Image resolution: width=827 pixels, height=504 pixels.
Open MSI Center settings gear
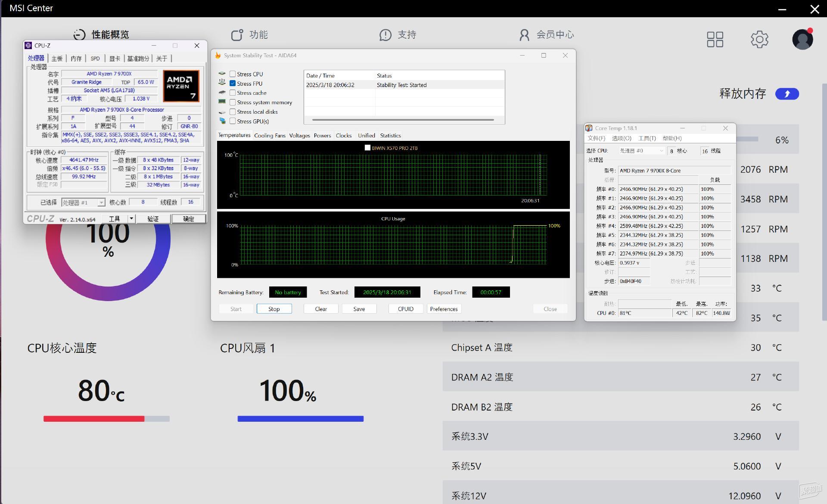(x=759, y=39)
